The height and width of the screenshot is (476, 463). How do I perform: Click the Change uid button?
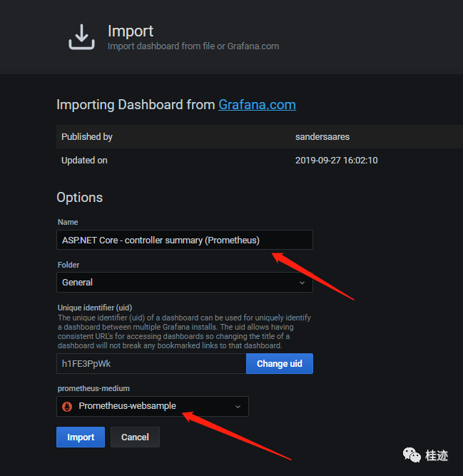pos(280,363)
